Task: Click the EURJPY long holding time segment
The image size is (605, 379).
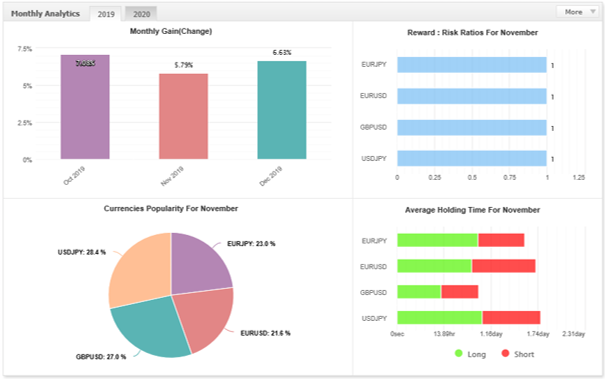Action: 438,240
